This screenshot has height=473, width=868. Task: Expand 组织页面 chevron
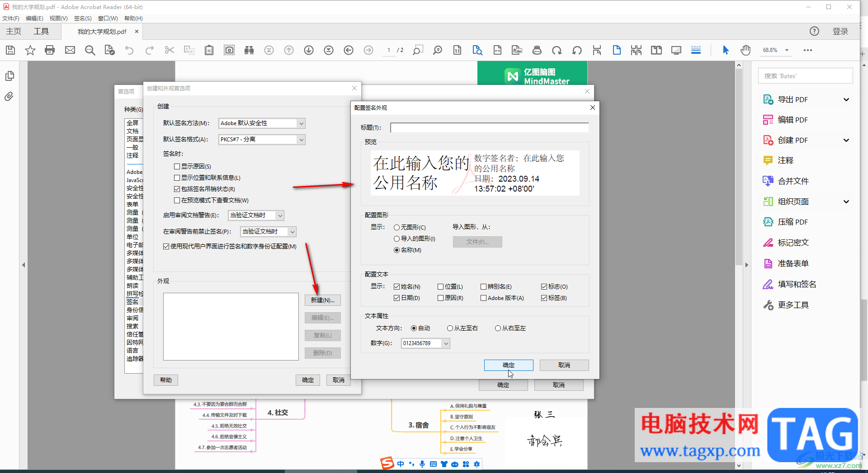click(x=846, y=201)
